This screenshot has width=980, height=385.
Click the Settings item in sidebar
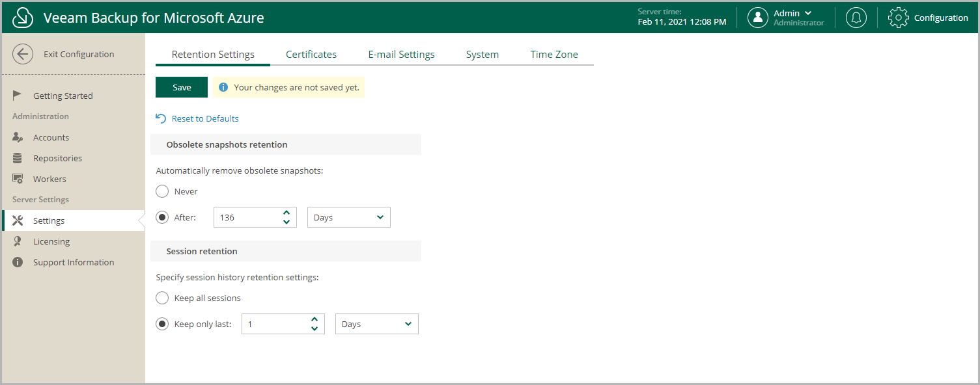point(73,220)
